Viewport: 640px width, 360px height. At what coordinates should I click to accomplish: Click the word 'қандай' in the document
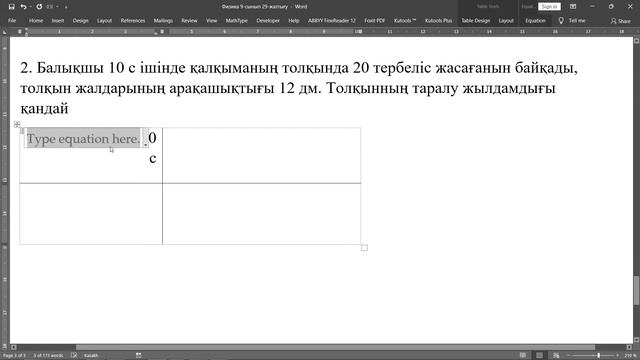44,109
